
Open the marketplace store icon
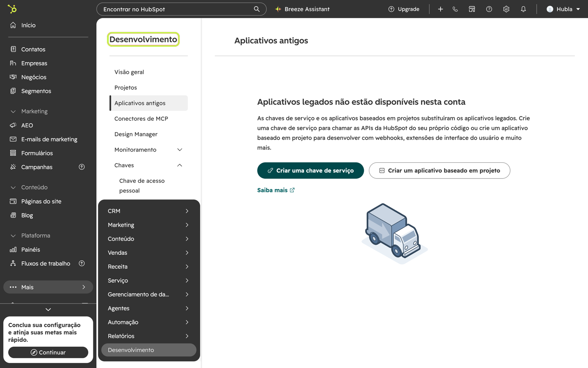[x=472, y=9]
